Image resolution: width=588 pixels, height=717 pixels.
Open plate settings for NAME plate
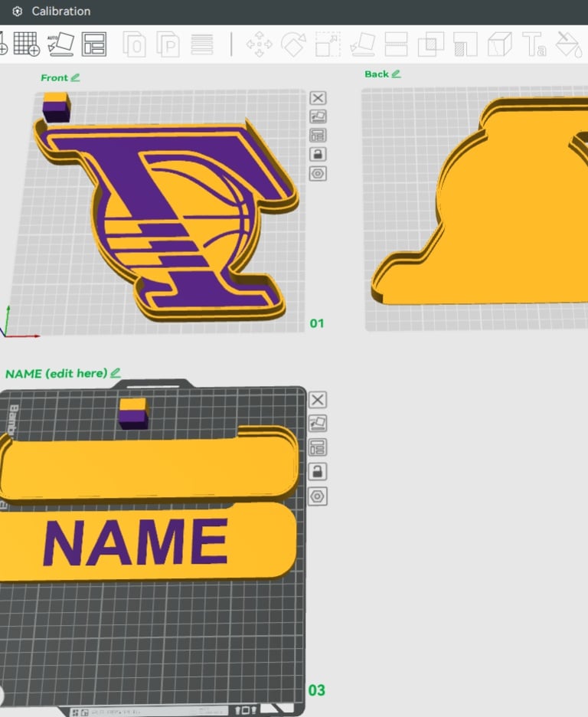tap(318, 496)
